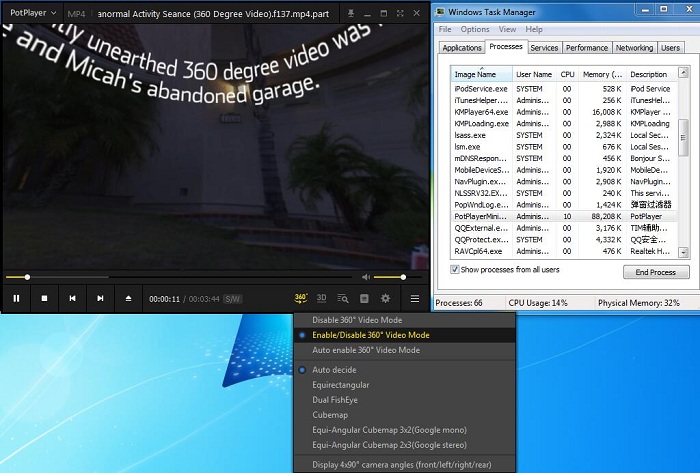
Task: Open Task Manager Help menu
Action: pos(534,29)
